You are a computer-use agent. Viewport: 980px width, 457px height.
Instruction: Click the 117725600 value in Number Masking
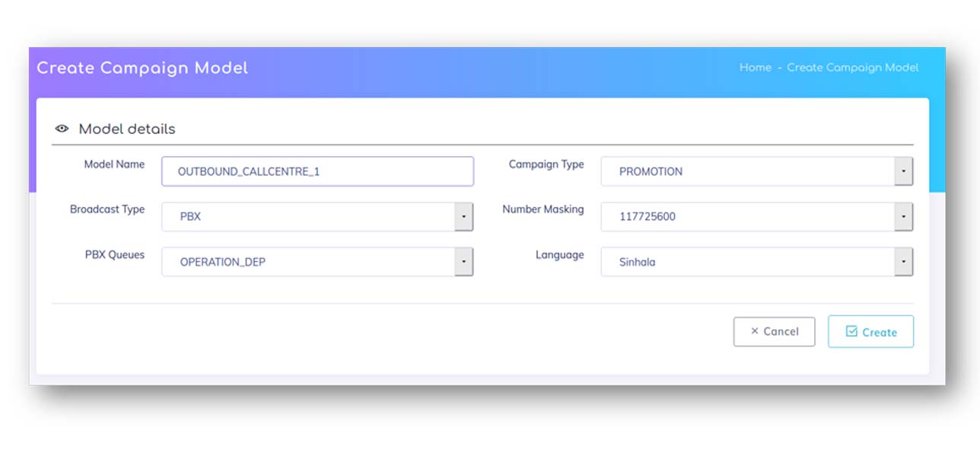(647, 216)
